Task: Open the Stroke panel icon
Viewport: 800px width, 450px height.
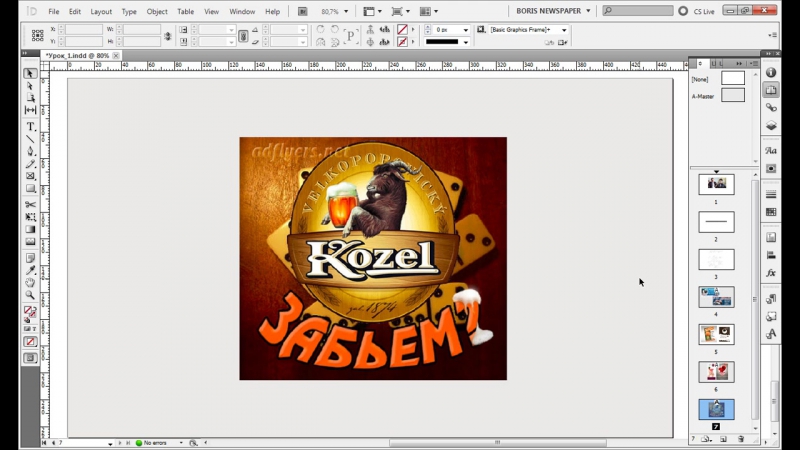Action: tap(771, 194)
